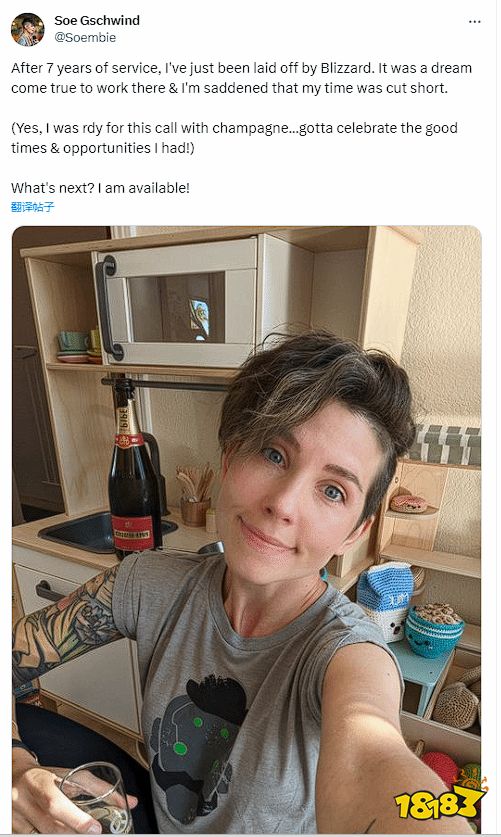Open the attached selfie photo
Viewport: 501px width, 837px height.
point(246,529)
